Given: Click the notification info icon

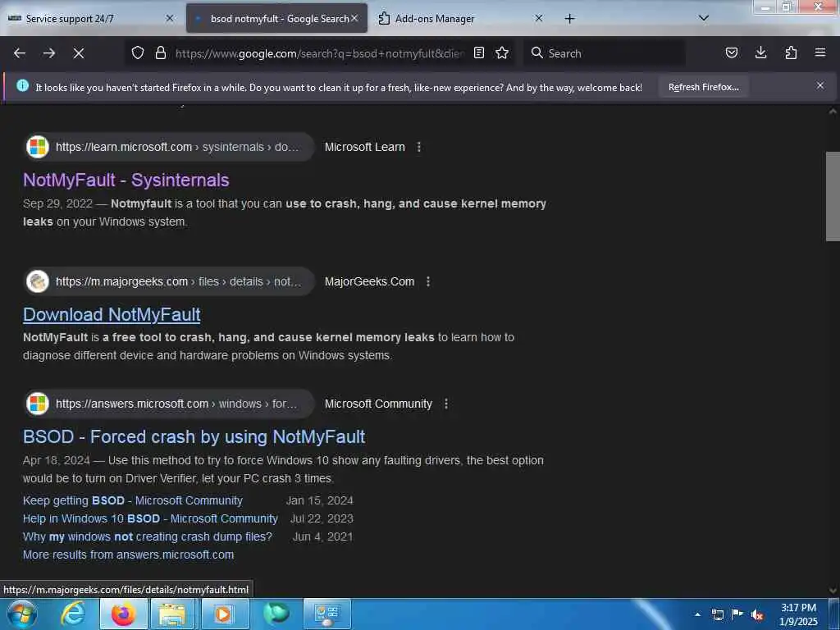Looking at the screenshot, I should click(x=22, y=85).
